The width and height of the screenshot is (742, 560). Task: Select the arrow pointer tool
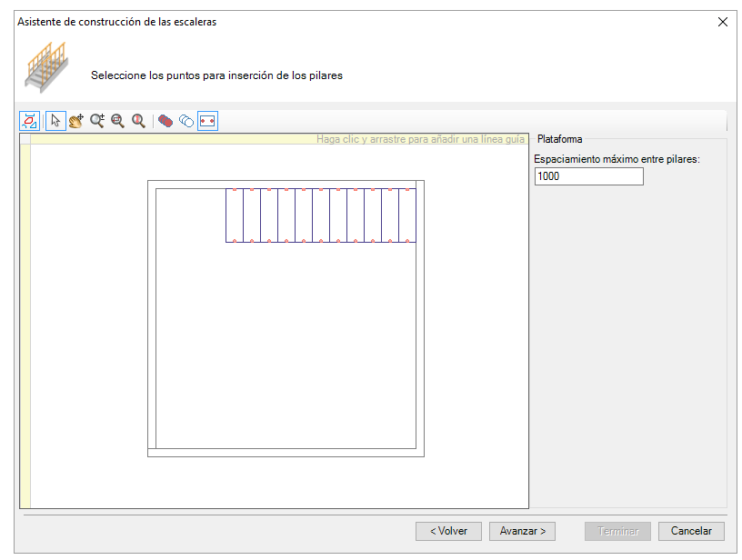(55, 121)
